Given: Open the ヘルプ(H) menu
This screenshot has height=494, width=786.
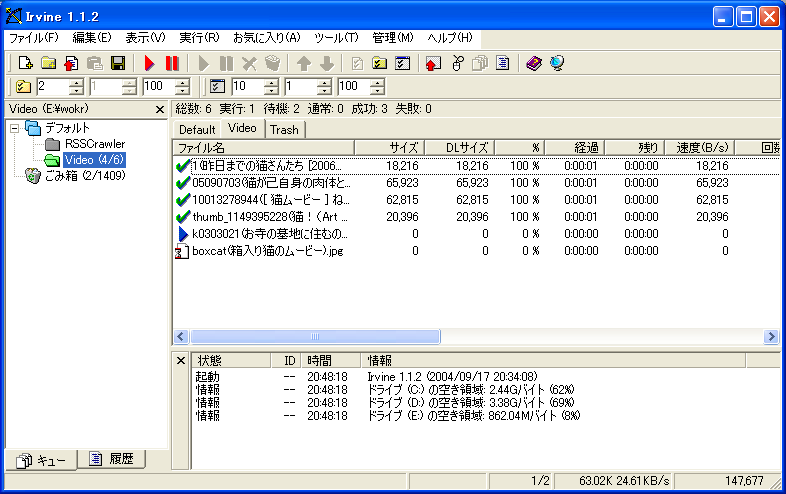Looking at the screenshot, I should point(450,38).
